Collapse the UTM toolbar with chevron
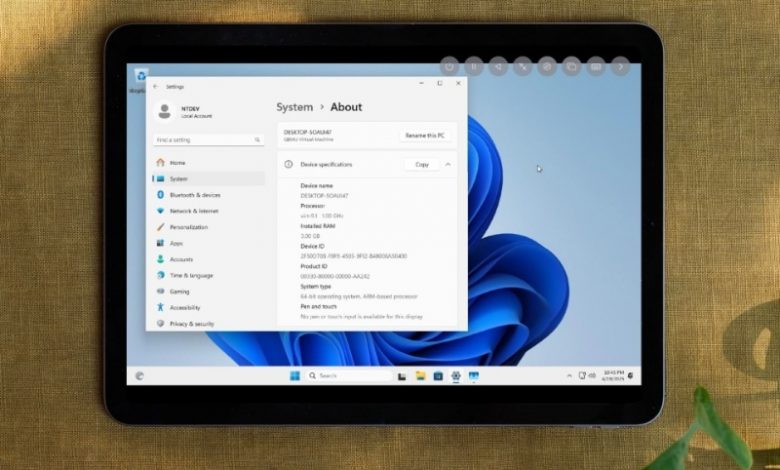The height and width of the screenshot is (470, 780). (620, 67)
